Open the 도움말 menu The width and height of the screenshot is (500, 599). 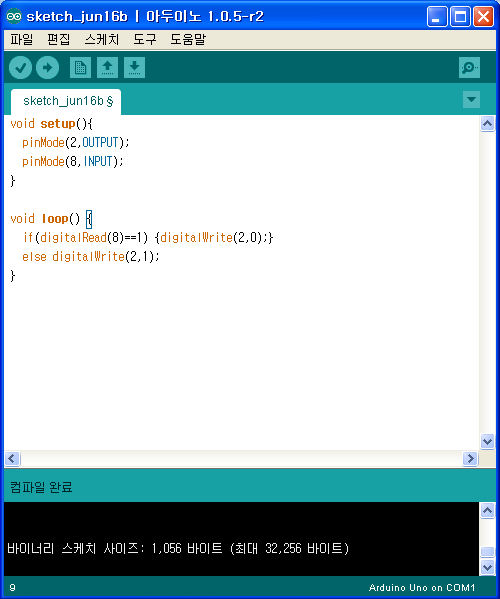(x=188, y=39)
